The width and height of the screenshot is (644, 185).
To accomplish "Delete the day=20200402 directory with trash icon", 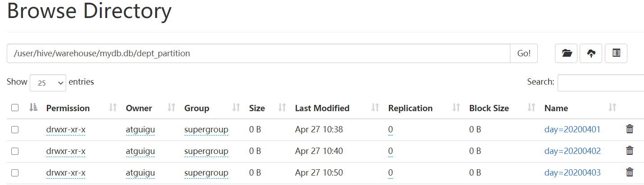I will tap(630, 151).
